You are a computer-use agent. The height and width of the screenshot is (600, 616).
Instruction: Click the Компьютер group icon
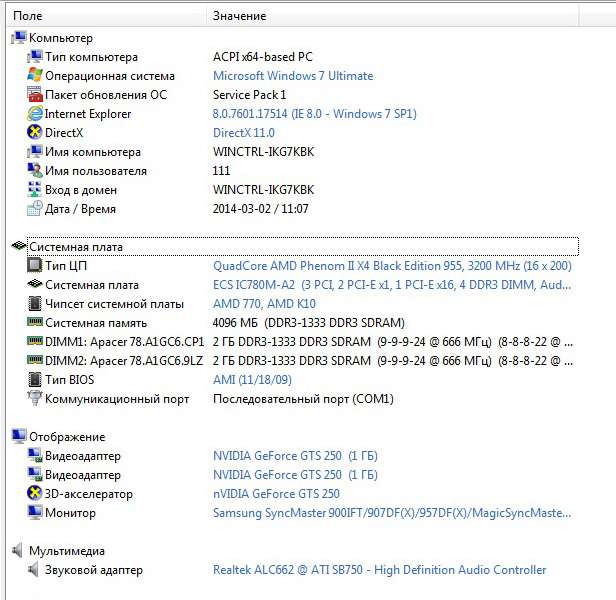(x=19, y=38)
